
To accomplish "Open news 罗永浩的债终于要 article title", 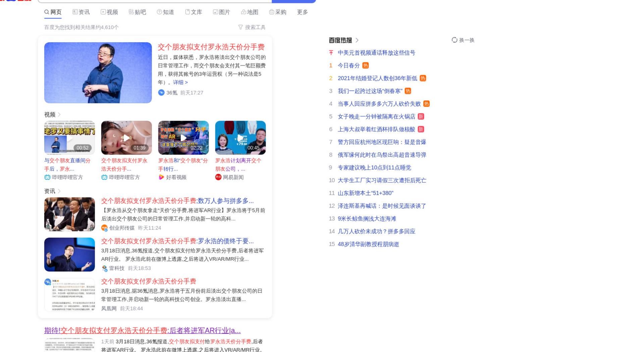I will (177, 241).
